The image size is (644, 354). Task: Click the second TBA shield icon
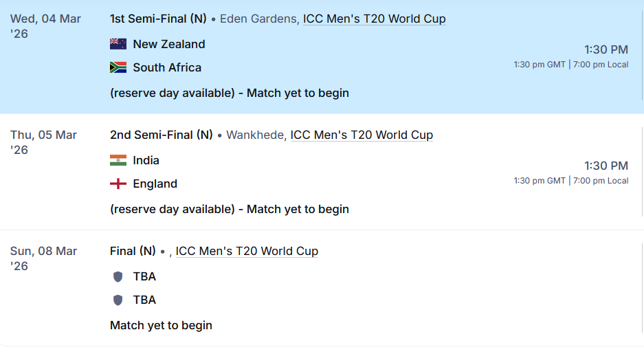point(118,300)
